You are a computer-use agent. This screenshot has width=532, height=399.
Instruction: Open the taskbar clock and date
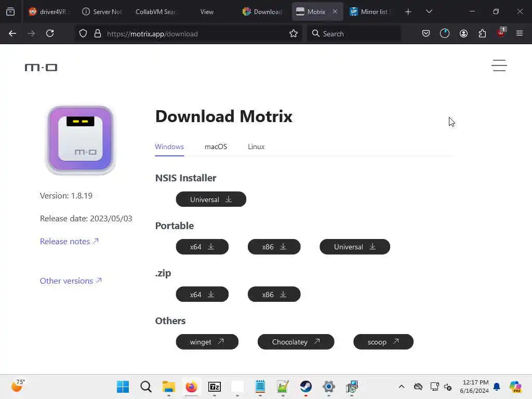pos(474,387)
